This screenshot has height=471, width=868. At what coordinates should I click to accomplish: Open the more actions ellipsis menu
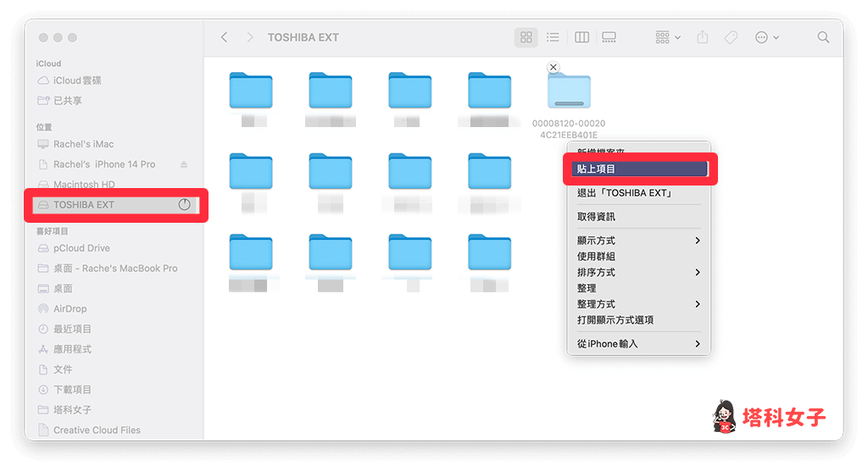point(767,37)
